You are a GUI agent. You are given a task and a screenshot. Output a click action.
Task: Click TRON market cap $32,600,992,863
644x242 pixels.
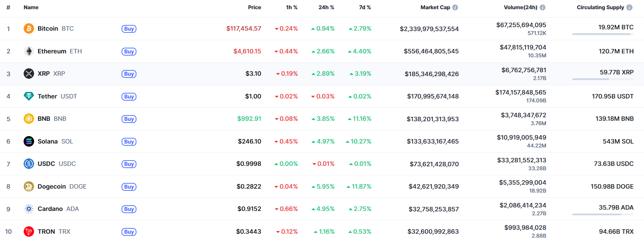coord(433,231)
